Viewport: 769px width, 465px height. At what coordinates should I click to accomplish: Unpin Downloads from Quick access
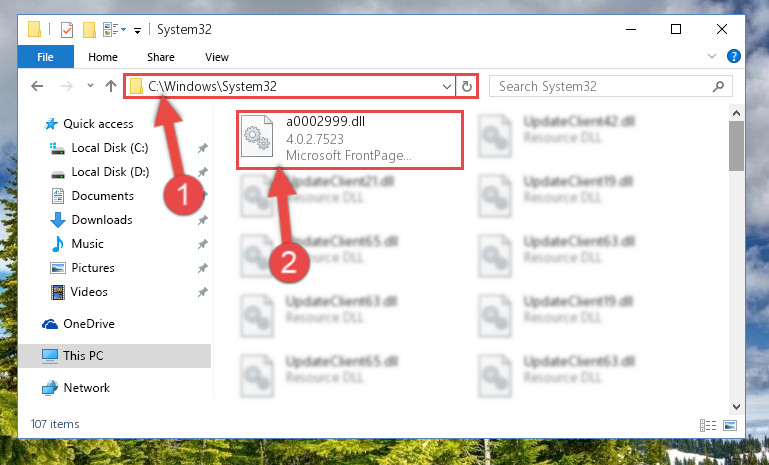pos(202,220)
